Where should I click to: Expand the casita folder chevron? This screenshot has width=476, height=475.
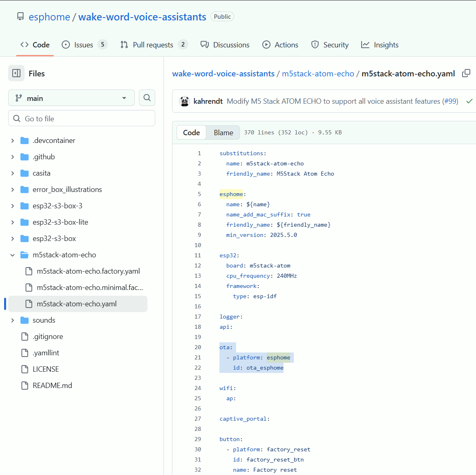[x=13, y=173]
